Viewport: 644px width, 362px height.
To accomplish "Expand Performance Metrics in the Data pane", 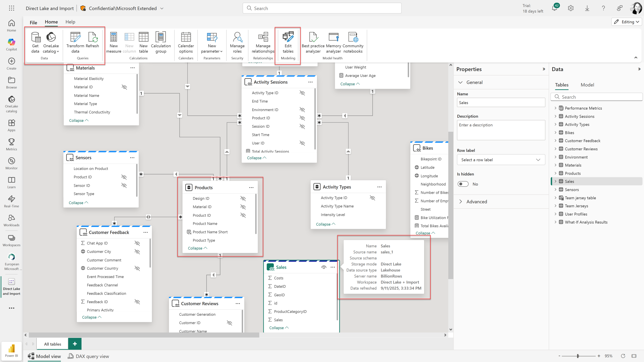I will 555,108.
